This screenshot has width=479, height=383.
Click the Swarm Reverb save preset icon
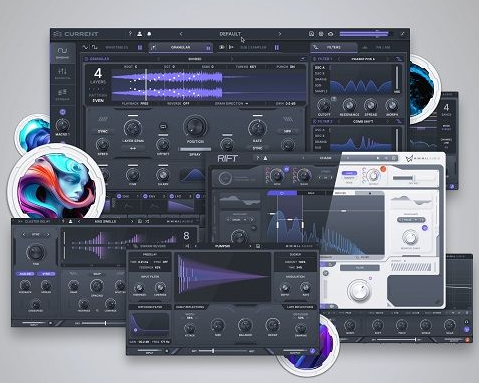coord(258,246)
